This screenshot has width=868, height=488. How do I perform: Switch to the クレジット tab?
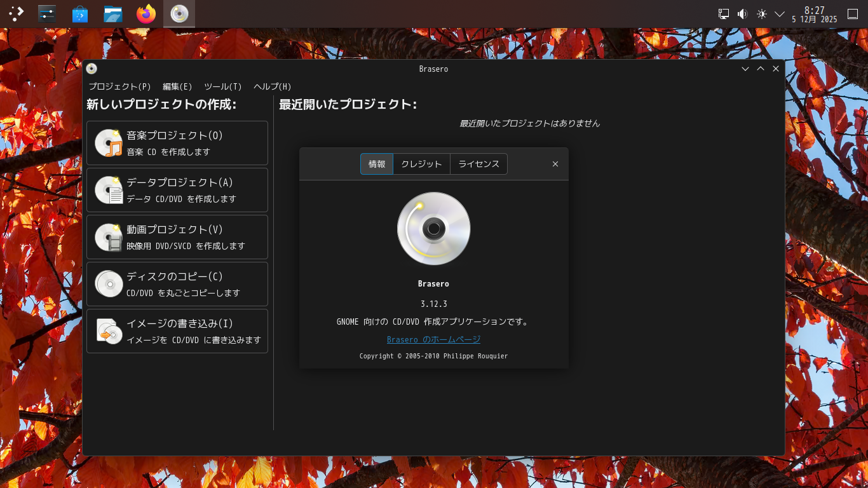coord(421,164)
